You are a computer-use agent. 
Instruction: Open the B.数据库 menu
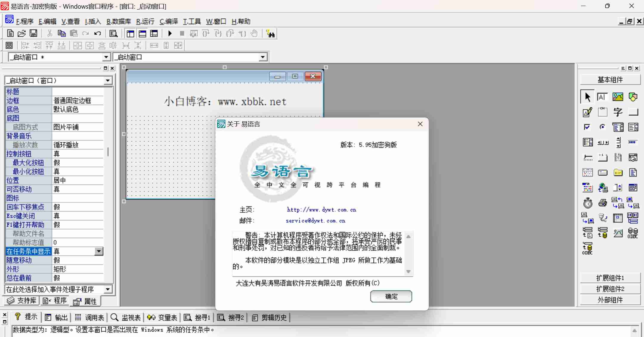tap(119, 21)
